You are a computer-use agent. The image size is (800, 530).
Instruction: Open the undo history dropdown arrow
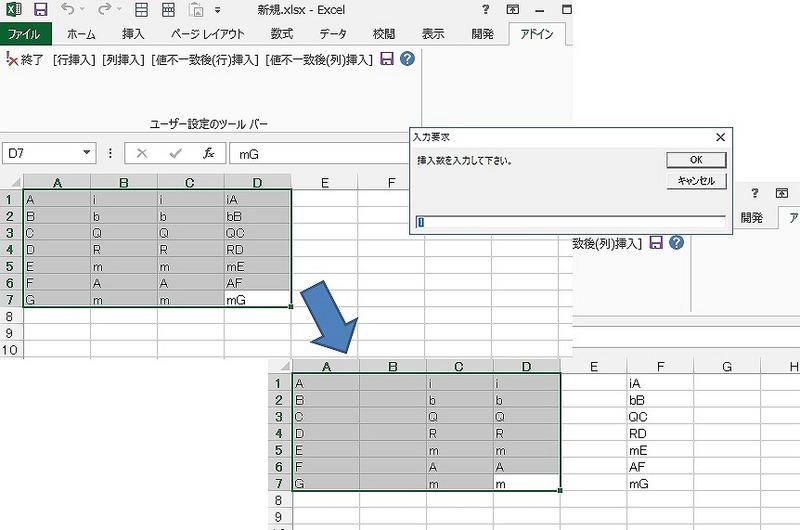[x=82, y=10]
